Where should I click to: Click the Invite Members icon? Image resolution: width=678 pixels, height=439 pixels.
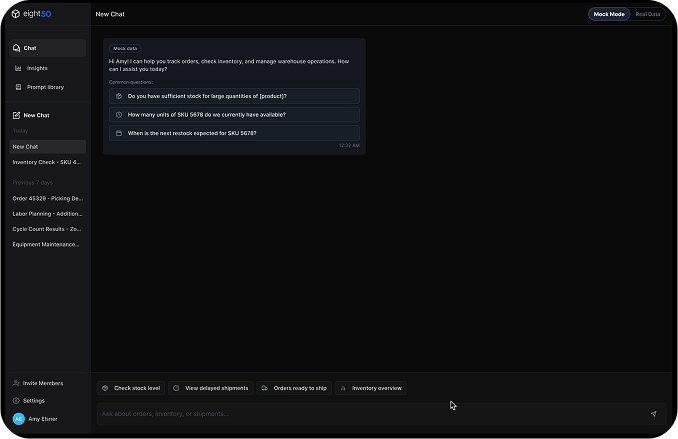point(16,383)
